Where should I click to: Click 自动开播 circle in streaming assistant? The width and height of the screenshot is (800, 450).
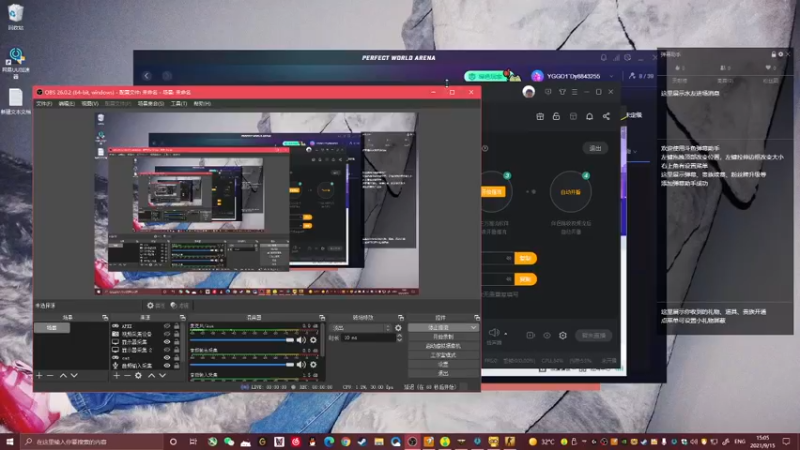point(570,192)
